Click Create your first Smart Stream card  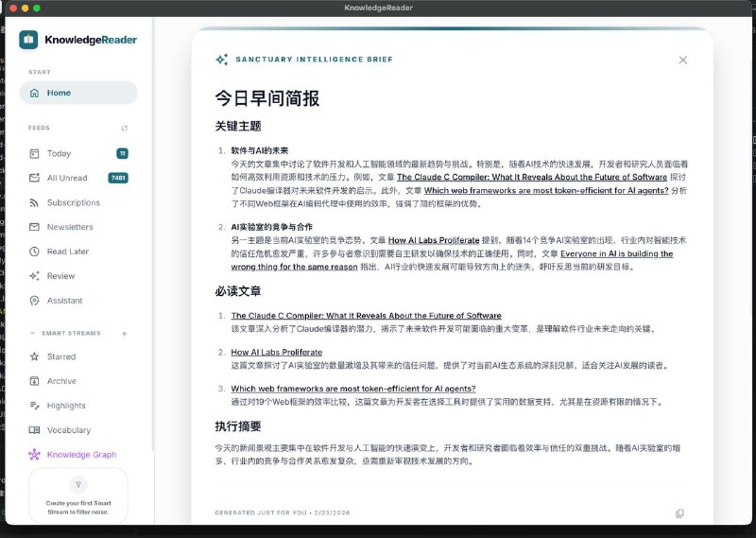pyautogui.click(x=78, y=495)
